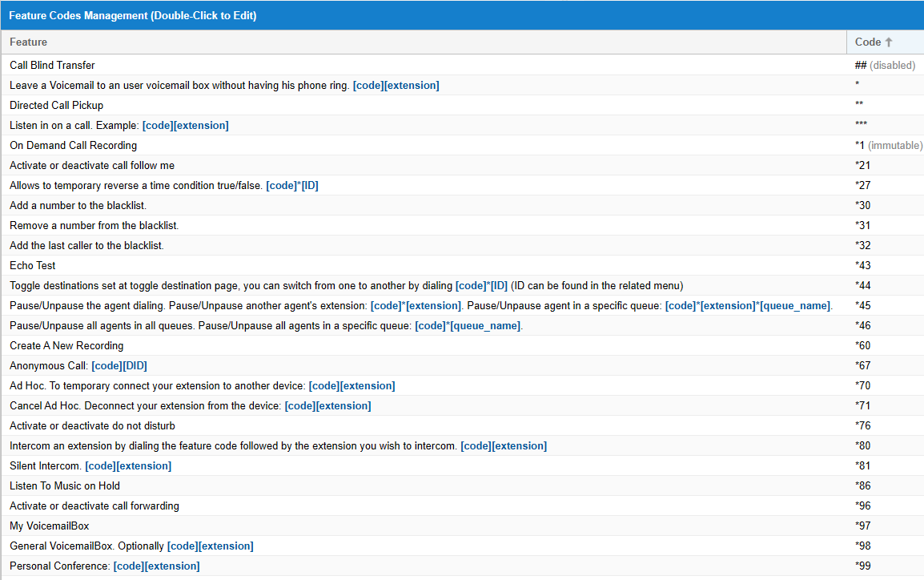
Task: Click the My VoicemailBox row
Action: point(49,526)
